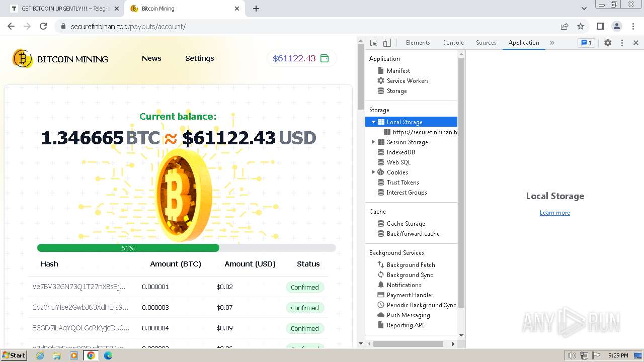The image size is (644, 362).
Task: Open the issues counter badge
Action: point(586,43)
